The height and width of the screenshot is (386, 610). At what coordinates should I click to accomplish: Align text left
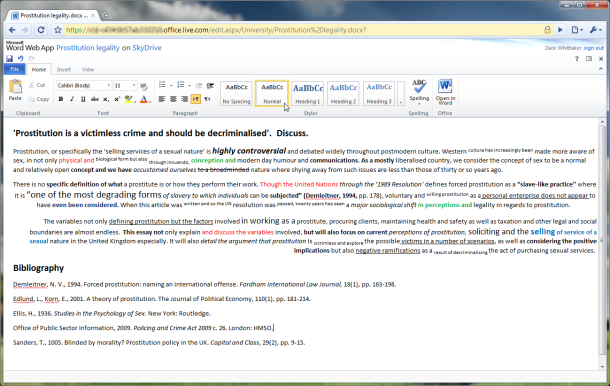pyautogui.click(x=162, y=99)
